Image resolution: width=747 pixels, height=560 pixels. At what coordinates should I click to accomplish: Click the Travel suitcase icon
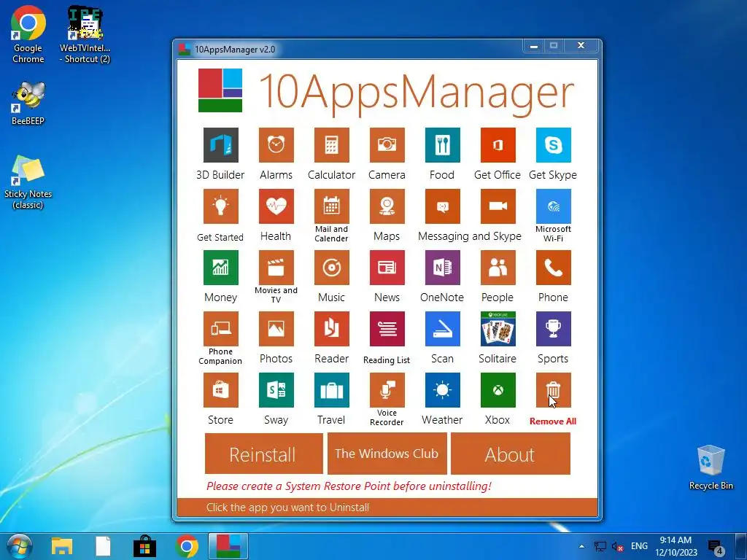[x=332, y=391]
